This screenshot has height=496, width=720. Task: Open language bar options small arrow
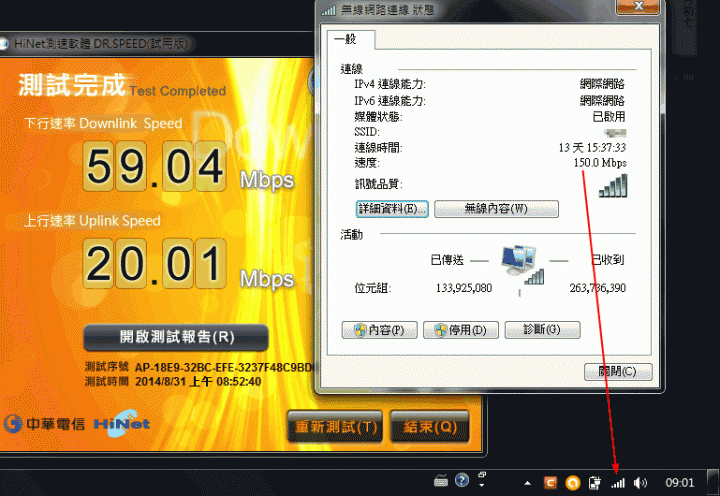(x=482, y=485)
